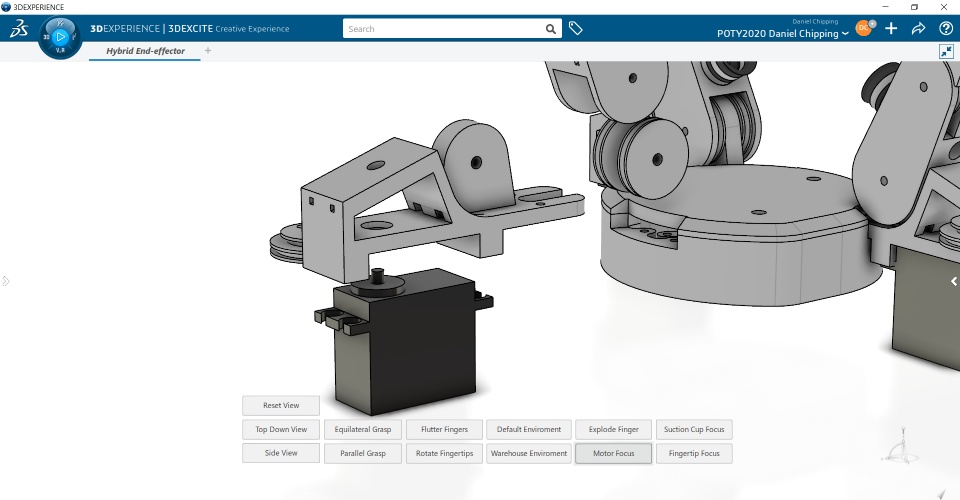Click the Top Down View button
The image size is (960, 500).
(x=281, y=430)
